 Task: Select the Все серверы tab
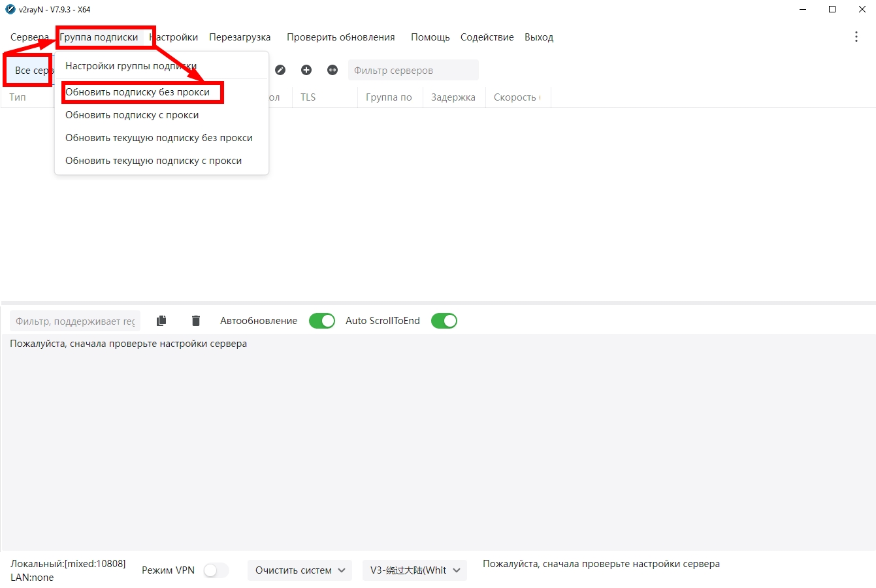pos(31,70)
